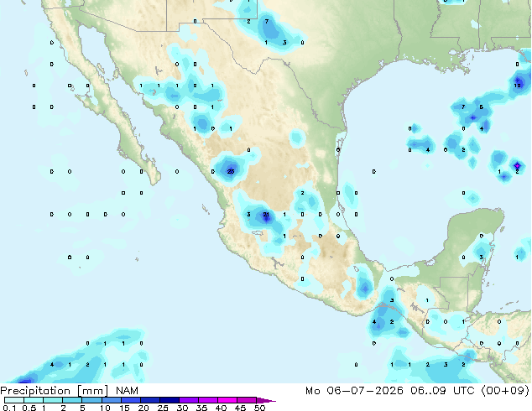Click the 0.1–0.5 mm palest legend swatch
532x411 pixels.
[x=14, y=400]
